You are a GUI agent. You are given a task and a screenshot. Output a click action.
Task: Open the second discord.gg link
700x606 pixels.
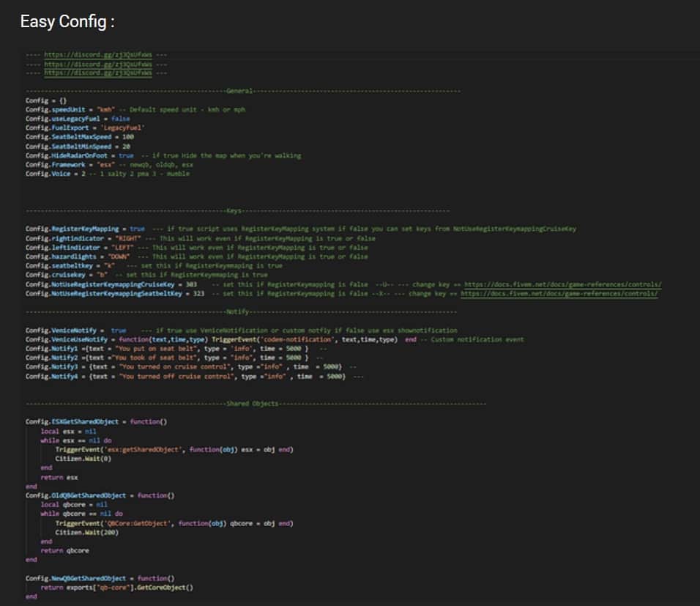97,64
